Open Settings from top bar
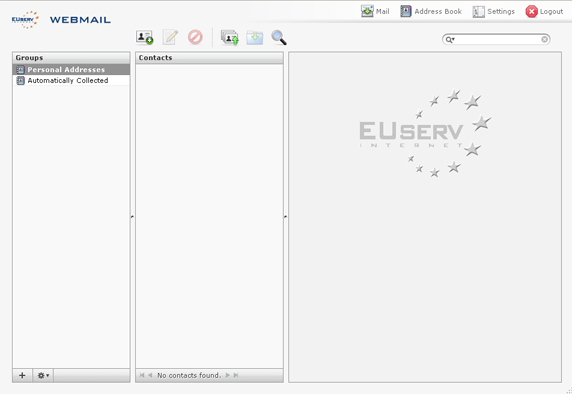572x394 pixels. (x=494, y=11)
